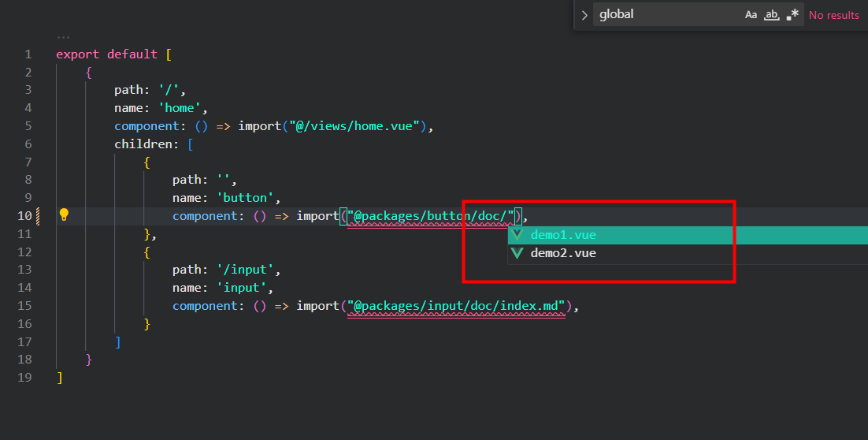
Task: Click the "@packages/input/doc/index.md" string
Action: (x=457, y=305)
